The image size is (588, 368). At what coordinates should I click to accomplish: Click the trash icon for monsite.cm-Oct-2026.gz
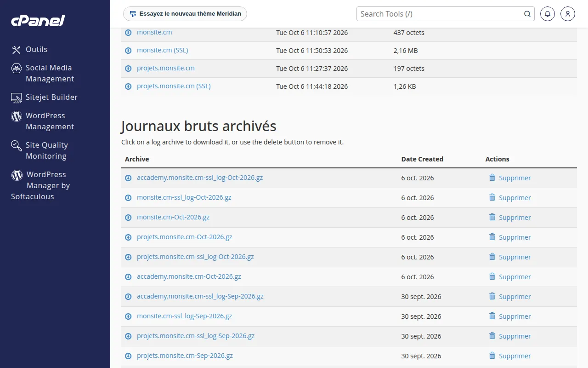[x=492, y=217]
